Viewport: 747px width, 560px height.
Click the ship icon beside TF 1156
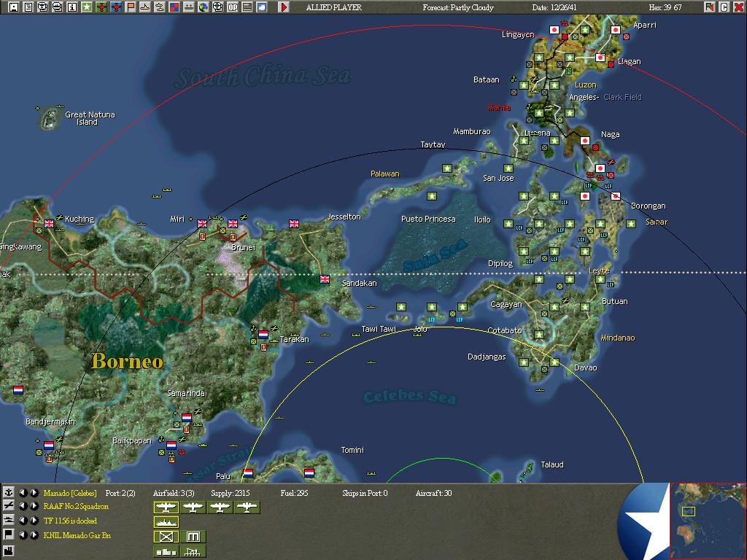[8, 521]
